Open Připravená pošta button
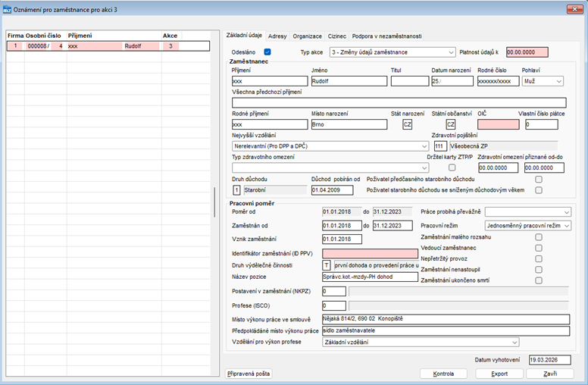 [x=249, y=374]
